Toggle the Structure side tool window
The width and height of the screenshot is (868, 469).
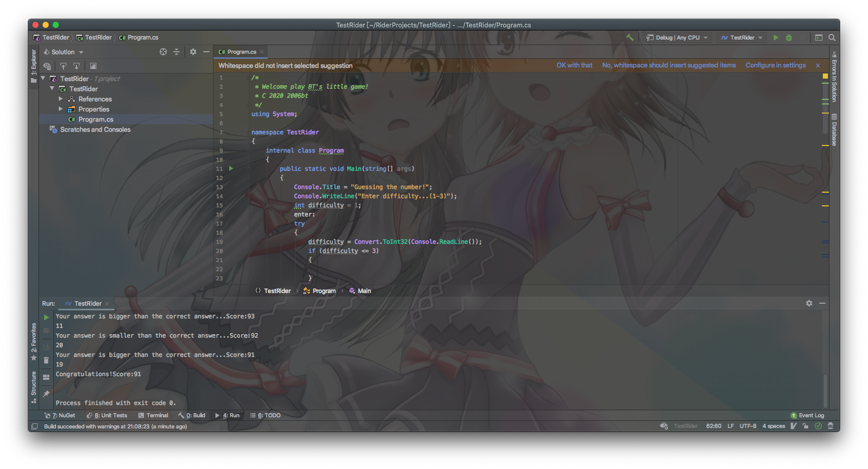coord(34,387)
